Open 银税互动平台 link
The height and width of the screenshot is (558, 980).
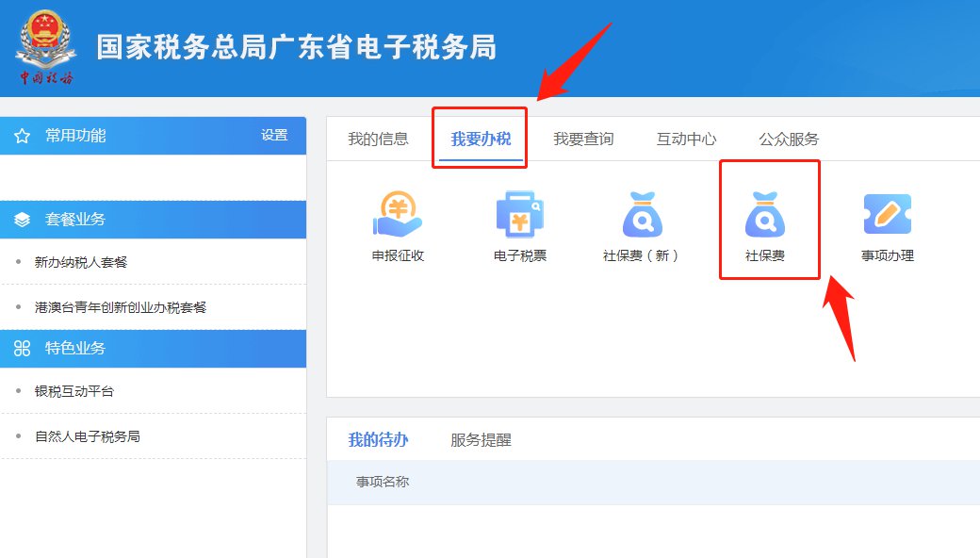74,391
